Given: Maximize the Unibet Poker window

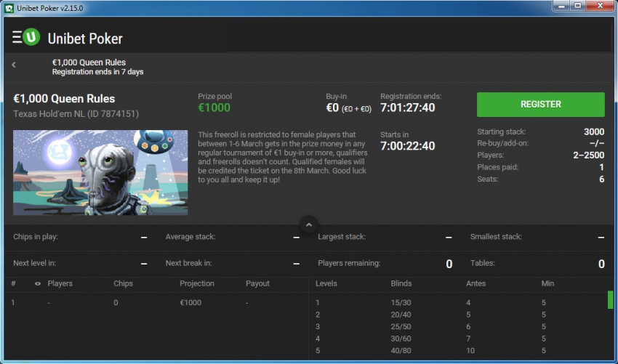Looking at the screenshot, I should click(578, 6).
